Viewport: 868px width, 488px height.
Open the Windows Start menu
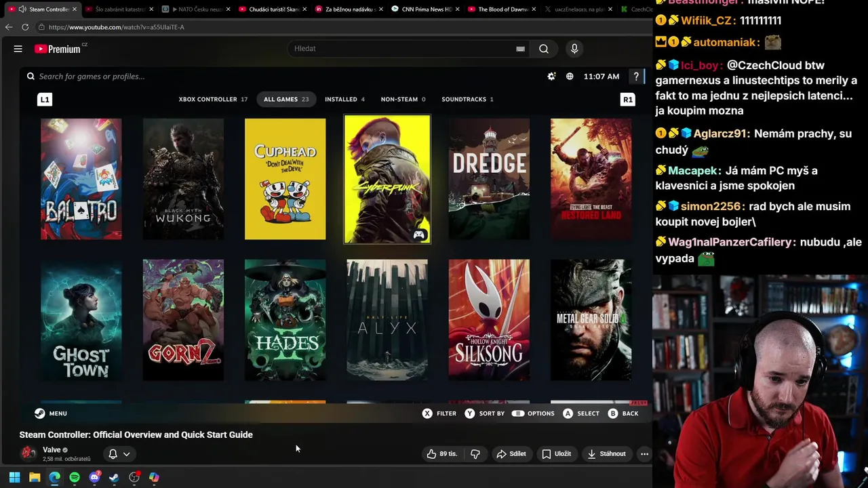click(14, 477)
